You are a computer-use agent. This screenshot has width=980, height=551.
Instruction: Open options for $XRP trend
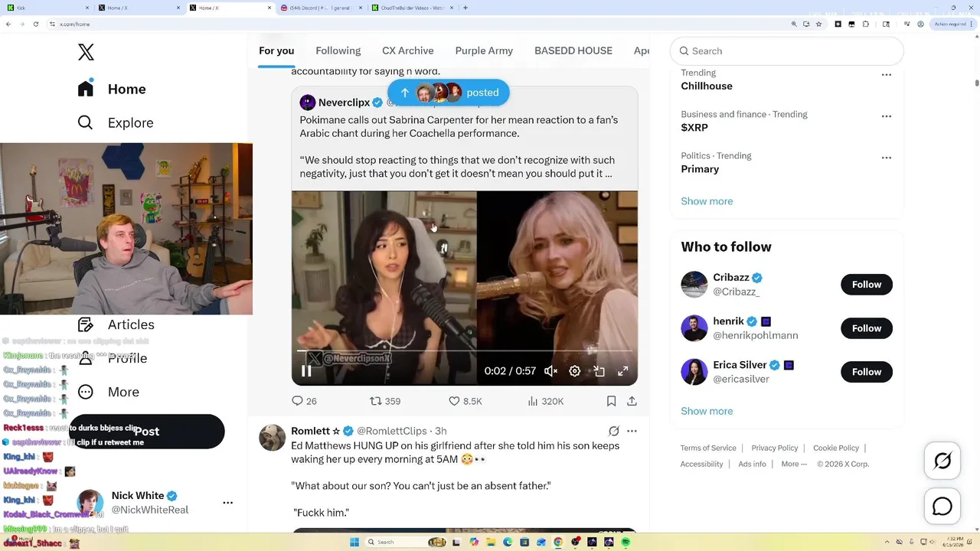pos(887,116)
